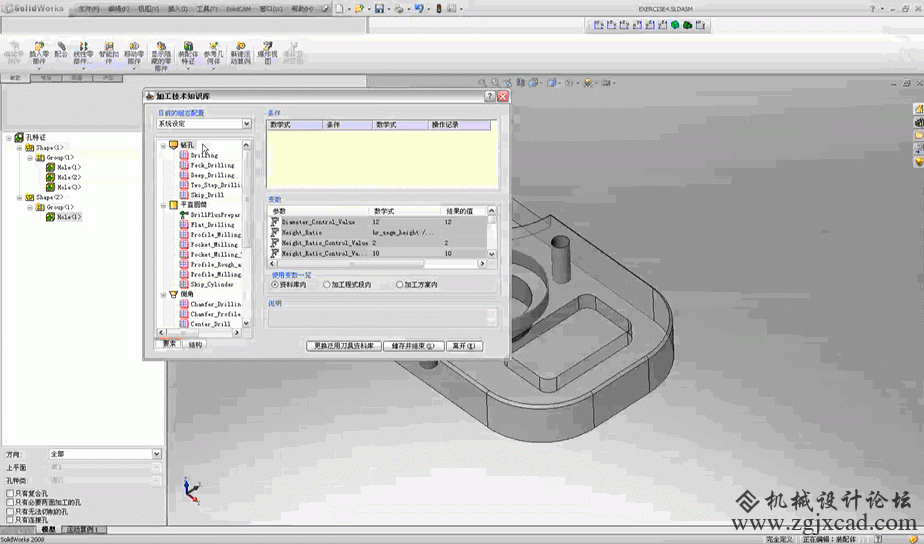
Task: Enable the 只有连接孔 checkbox
Action: (x=10, y=520)
